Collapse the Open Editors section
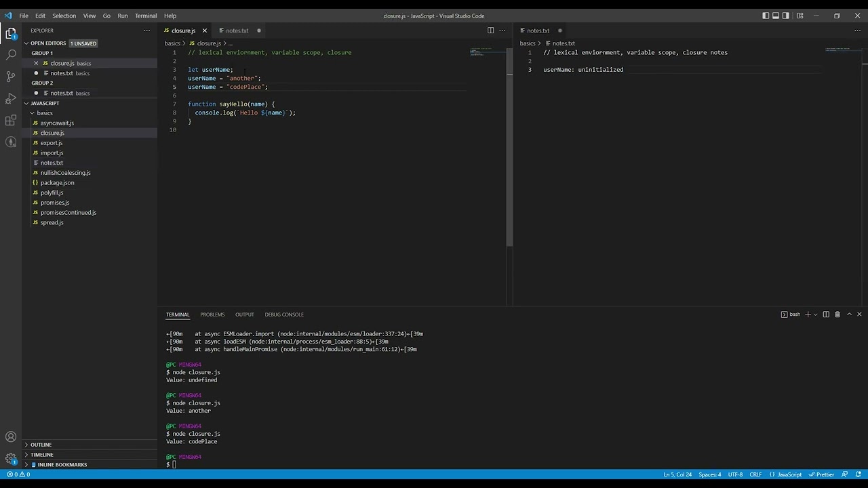 point(90,43)
